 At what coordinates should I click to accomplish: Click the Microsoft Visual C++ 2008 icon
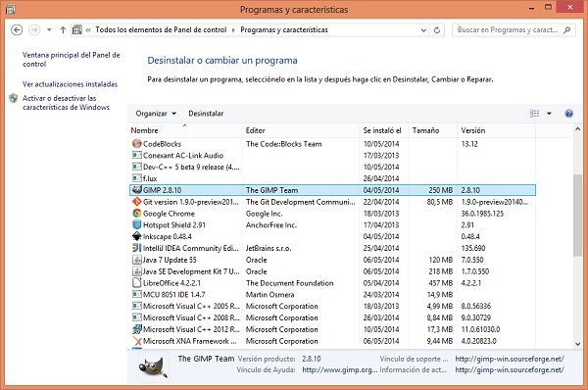[137, 318]
